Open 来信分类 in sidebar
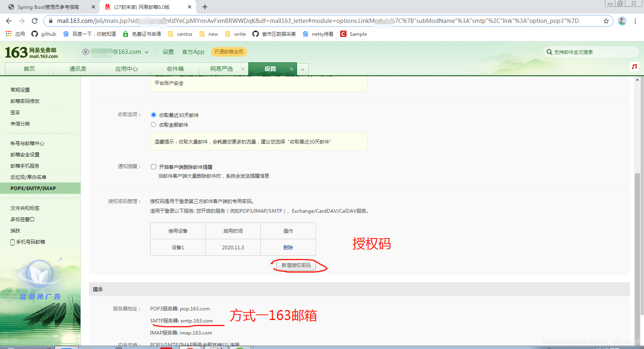 20,123
